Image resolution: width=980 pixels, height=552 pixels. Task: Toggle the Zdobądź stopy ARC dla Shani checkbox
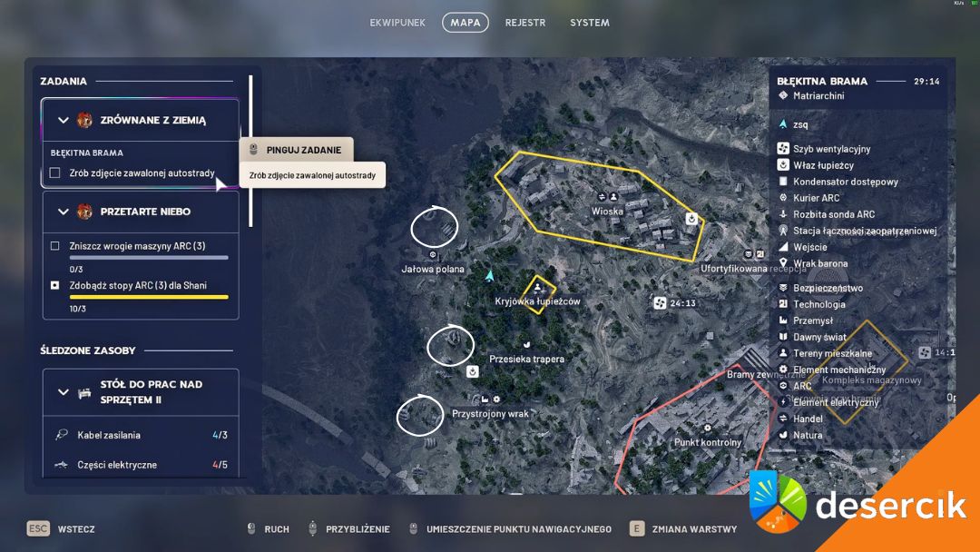[55, 285]
